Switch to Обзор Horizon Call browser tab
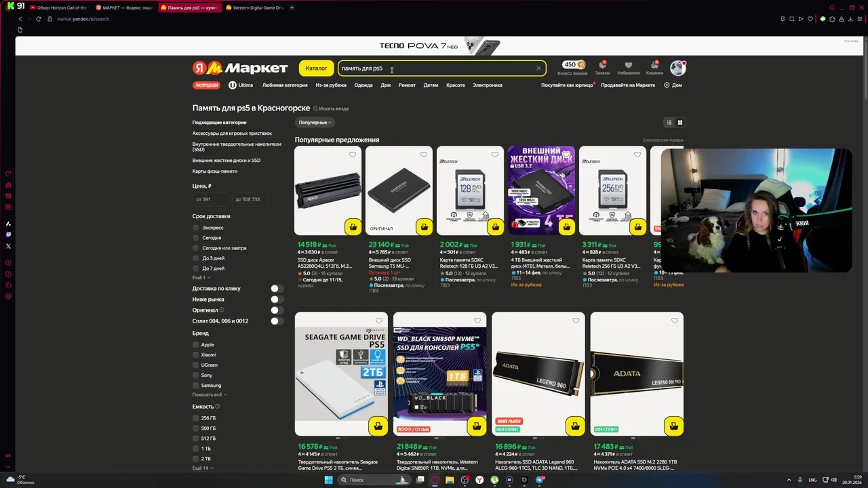The width and height of the screenshot is (868, 488). pos(58,7)
